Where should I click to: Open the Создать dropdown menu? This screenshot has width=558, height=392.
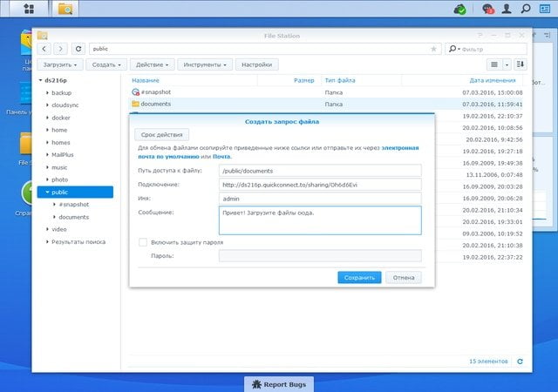[106, 64]
